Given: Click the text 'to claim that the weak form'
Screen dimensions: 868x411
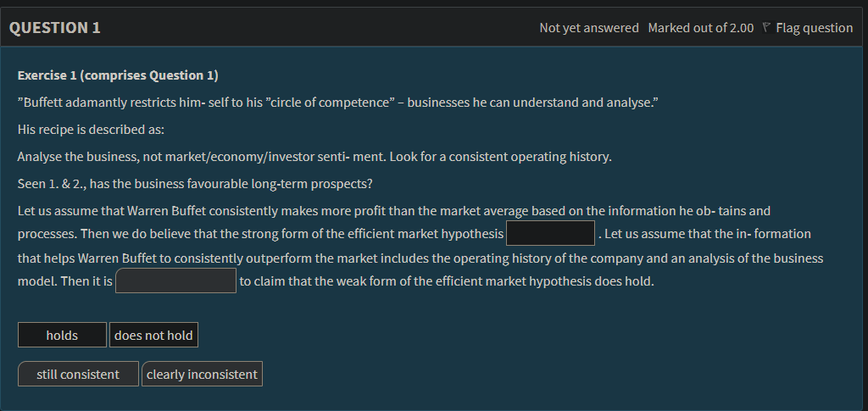Looking at the screenshot, I should click(x=447, y=280).
